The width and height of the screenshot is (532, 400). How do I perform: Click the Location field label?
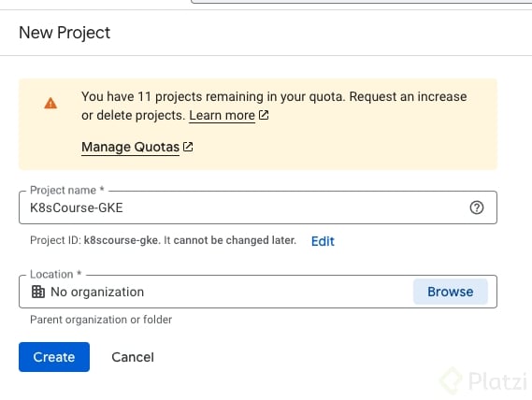pos(56,274)
